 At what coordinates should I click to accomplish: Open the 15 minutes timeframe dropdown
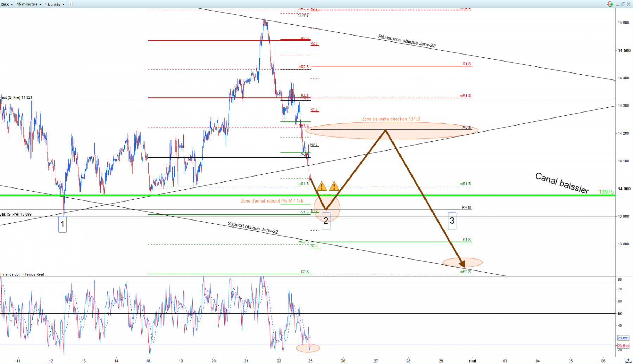pos(29,4)
